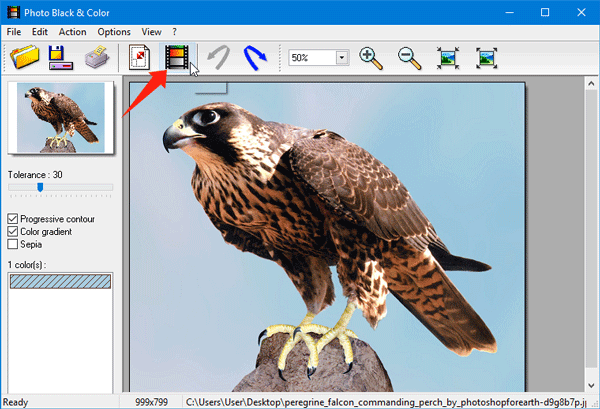Screen dimensions: 600x409
Task: Open the View menu
Action: [152, 32]
